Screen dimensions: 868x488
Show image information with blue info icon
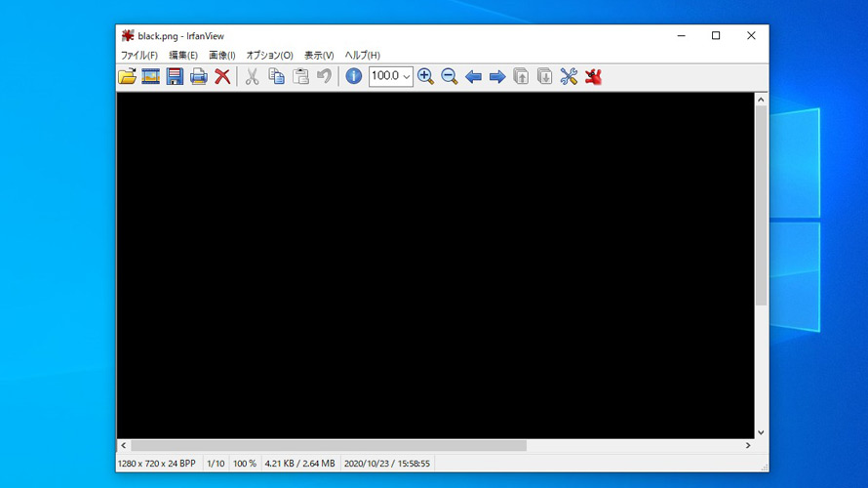pos(353,76)
